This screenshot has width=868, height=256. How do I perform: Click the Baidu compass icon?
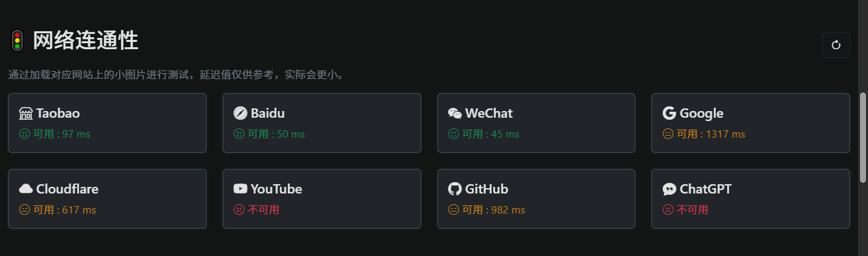[241, 113]
